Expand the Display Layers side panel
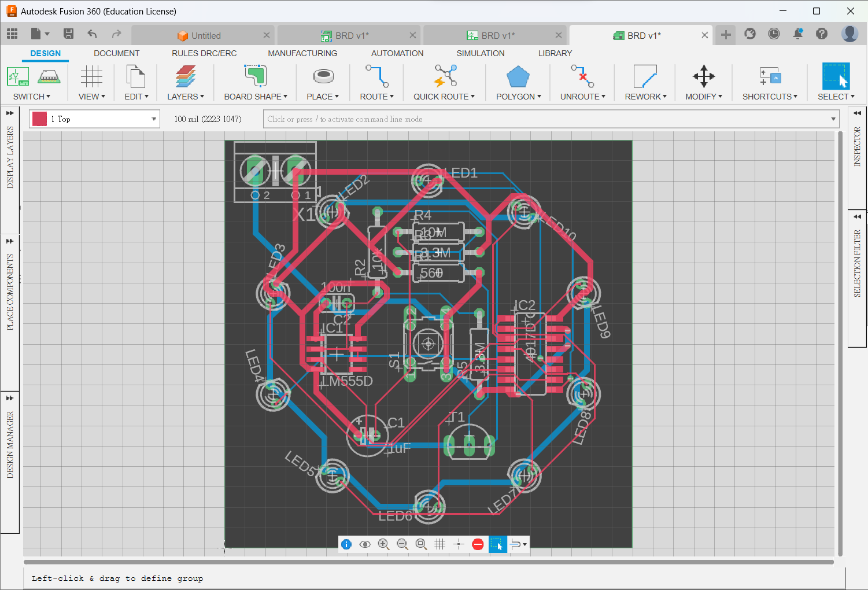 [10, 113]
